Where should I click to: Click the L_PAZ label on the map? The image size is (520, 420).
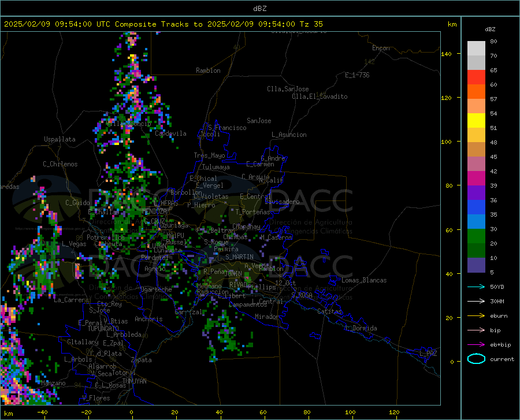(x=428, y=354)
